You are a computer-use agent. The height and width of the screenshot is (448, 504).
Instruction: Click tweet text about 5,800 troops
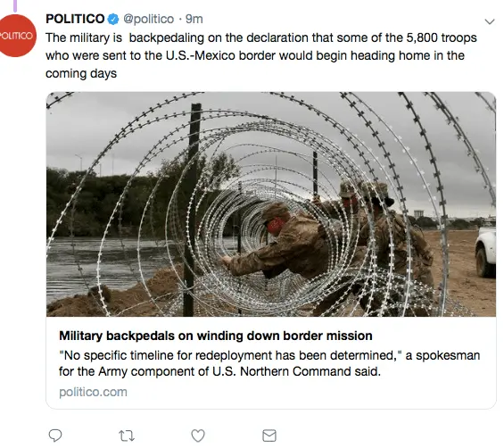pyautogui.click(x=261, y=55)
